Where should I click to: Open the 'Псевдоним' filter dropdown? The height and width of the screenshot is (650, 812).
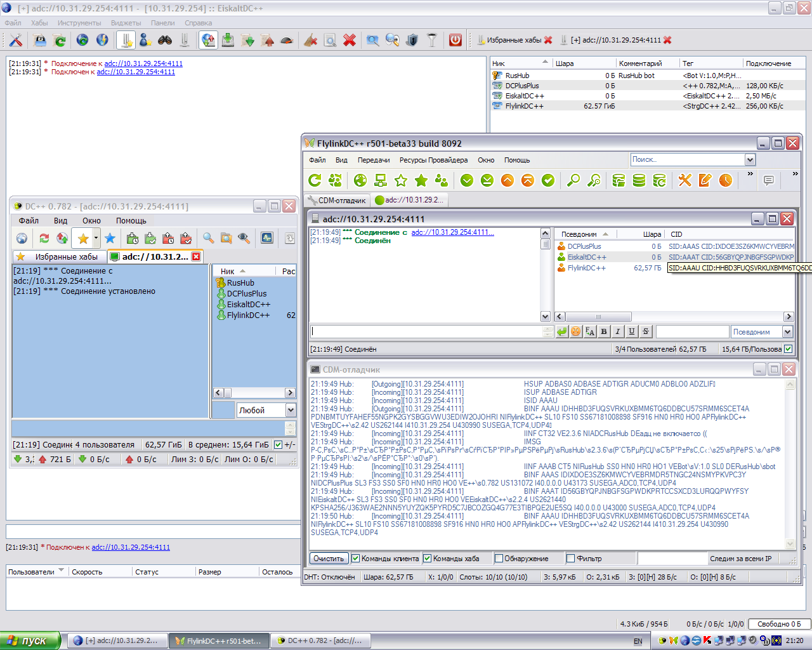coord(788,332)
